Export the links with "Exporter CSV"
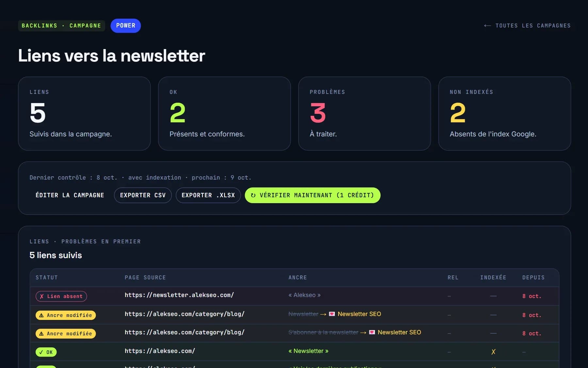Screen dimensions: 588x368 click(143, 195)
